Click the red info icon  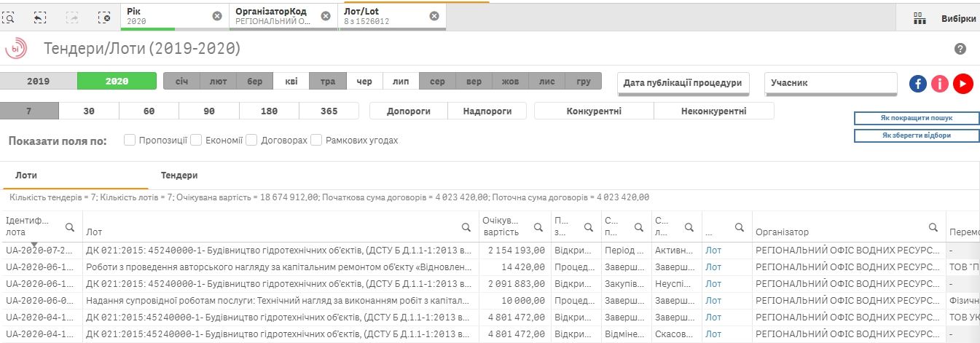[x=940, y=84]
